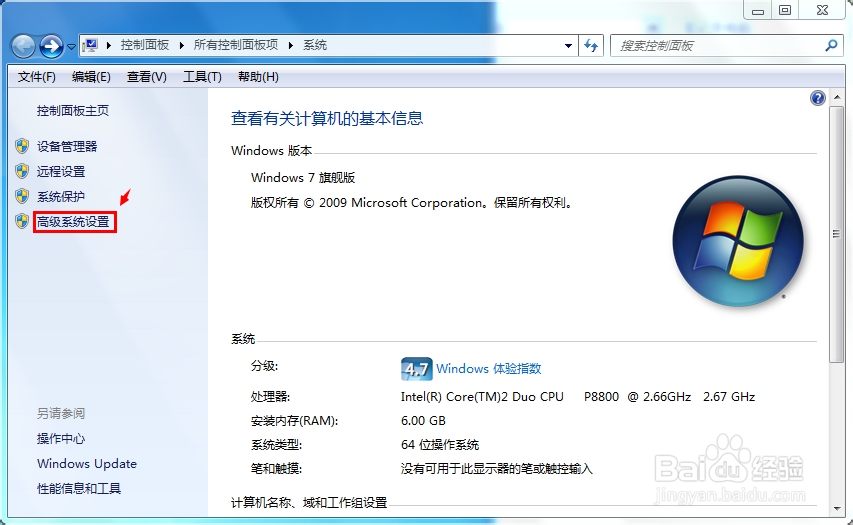Image resolution: width=853 pixels, height=525 pixels.
Task: Click the 计算机名称、域和工作组设置 heading
Action: point(309,502)
